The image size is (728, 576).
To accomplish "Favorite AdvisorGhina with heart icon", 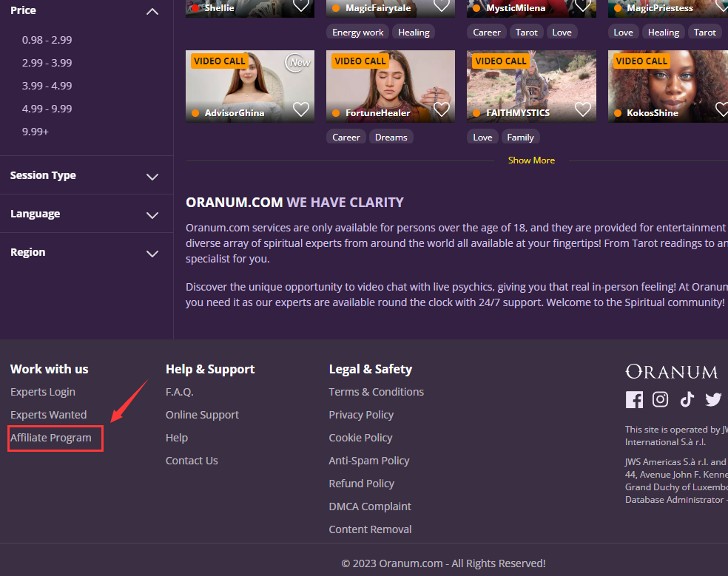I will [301, 109].
